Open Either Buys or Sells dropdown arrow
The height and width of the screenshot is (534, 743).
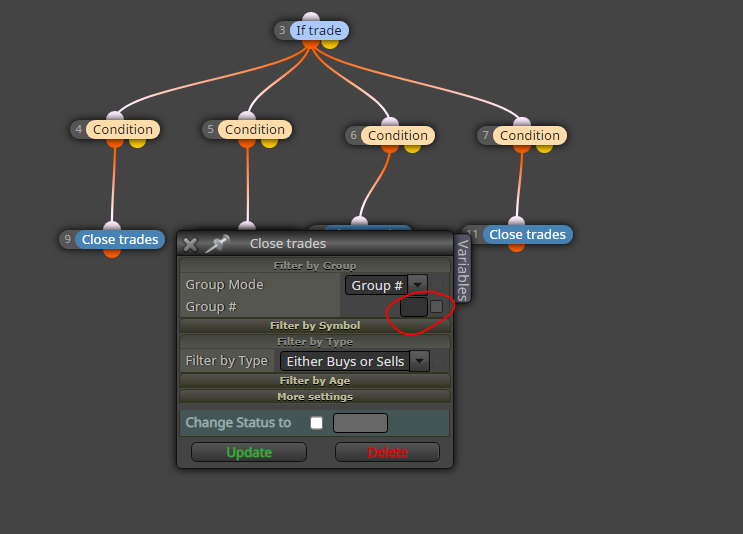click(419, 361)
